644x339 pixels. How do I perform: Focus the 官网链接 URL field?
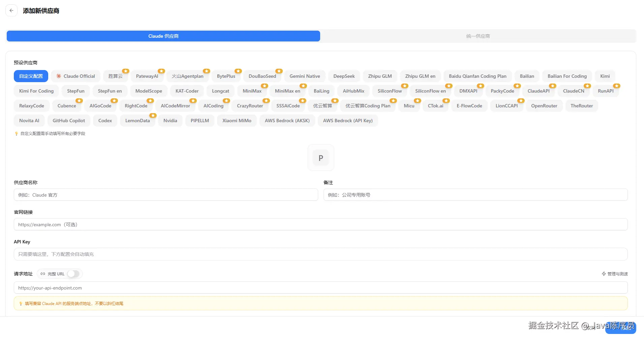(x=321, y=224)
